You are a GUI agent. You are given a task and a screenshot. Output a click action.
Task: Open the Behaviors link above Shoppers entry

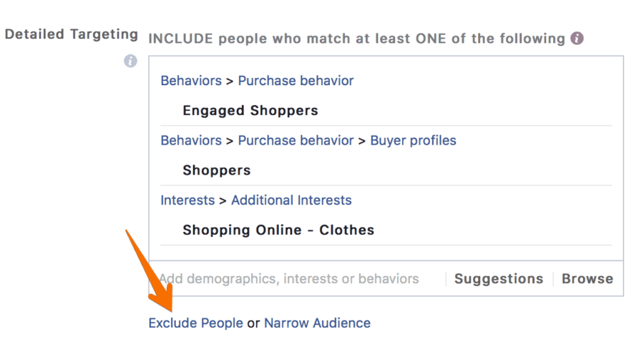point(191,140)
